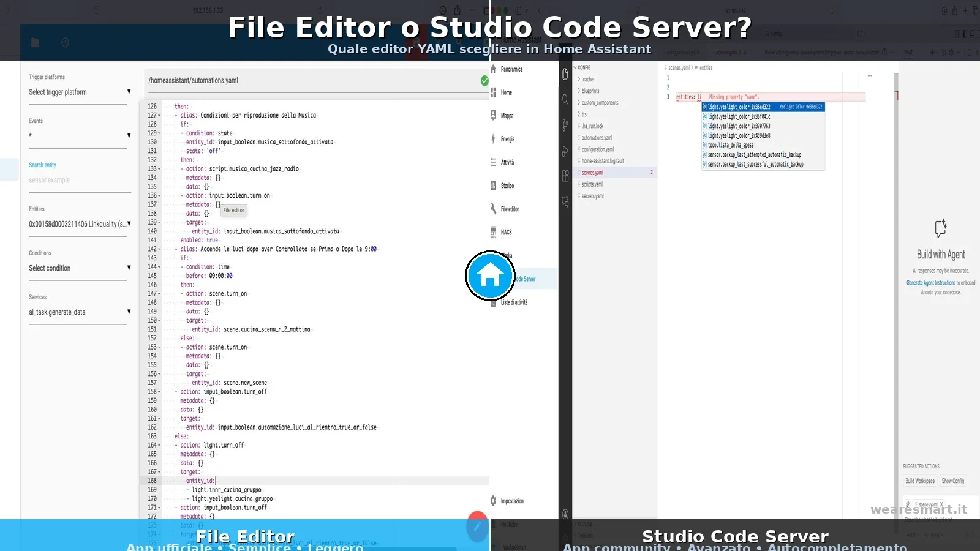This screenshot has height=551, width=980.
Task: Open editor more actions ellipsis
Action: tap(869, 75)
